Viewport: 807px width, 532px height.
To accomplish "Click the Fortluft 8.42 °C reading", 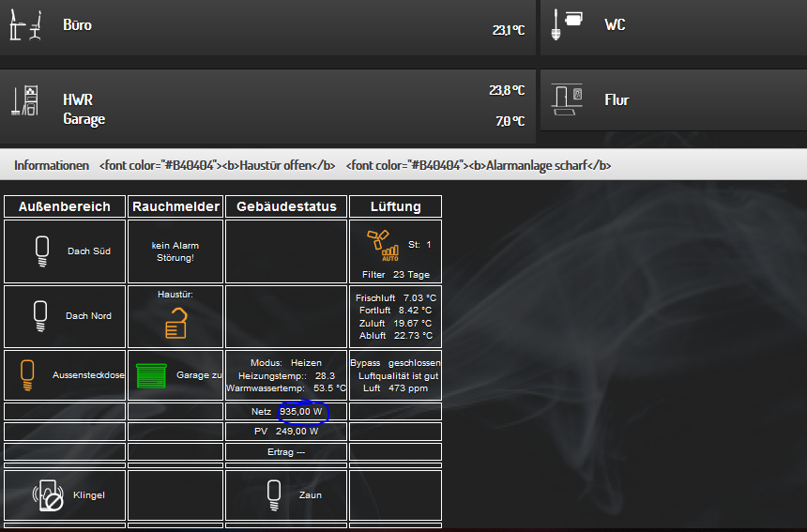I will pos(395,311).
